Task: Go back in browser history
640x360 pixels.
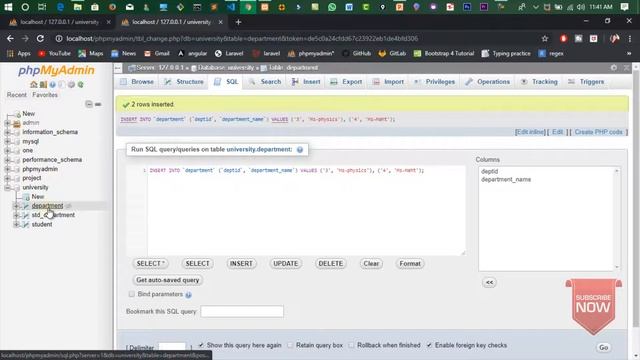Action: (10, 38)
